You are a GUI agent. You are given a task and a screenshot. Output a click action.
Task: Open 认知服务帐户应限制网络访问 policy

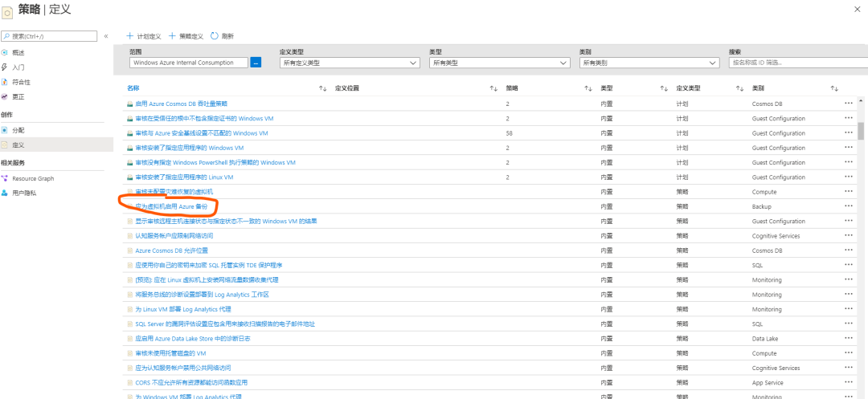pos(174,236)
